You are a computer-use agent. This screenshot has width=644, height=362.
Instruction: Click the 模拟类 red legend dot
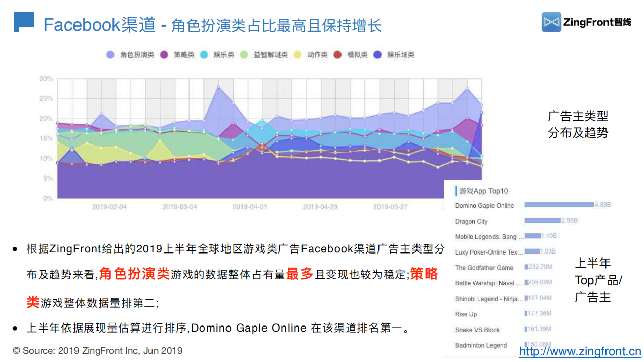tap(337, 55)
